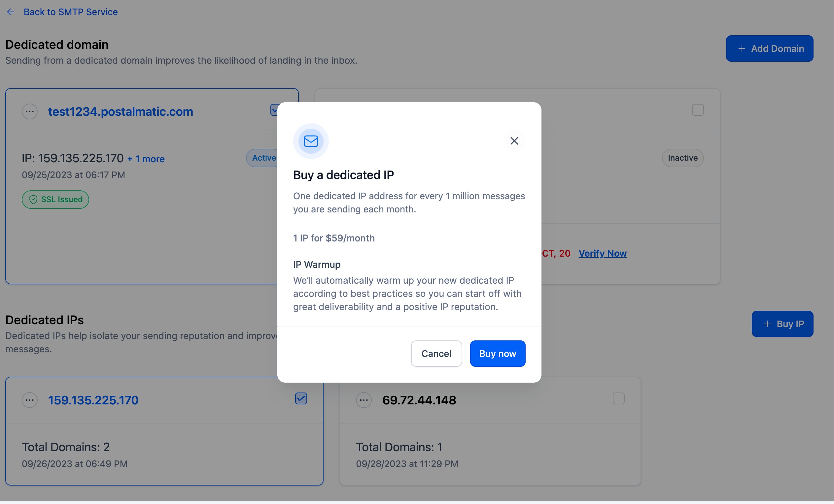
Task: Open options menu for IP 69.72.44.148
Action: point(364,400)
